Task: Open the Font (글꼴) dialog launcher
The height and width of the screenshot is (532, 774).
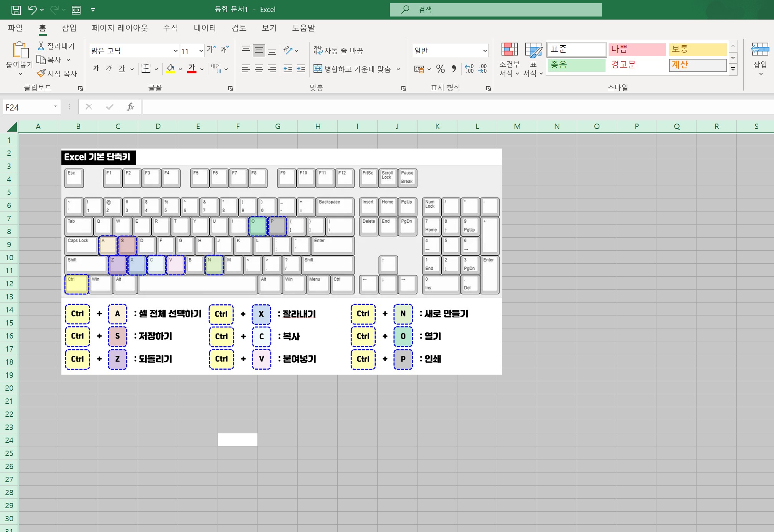Action: coord(231,88)
